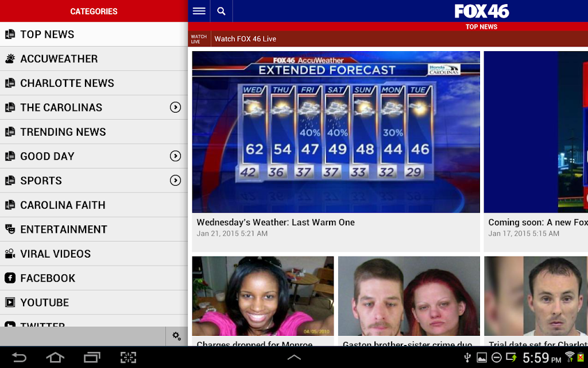Open the recent apps button

tap(92, 357)
